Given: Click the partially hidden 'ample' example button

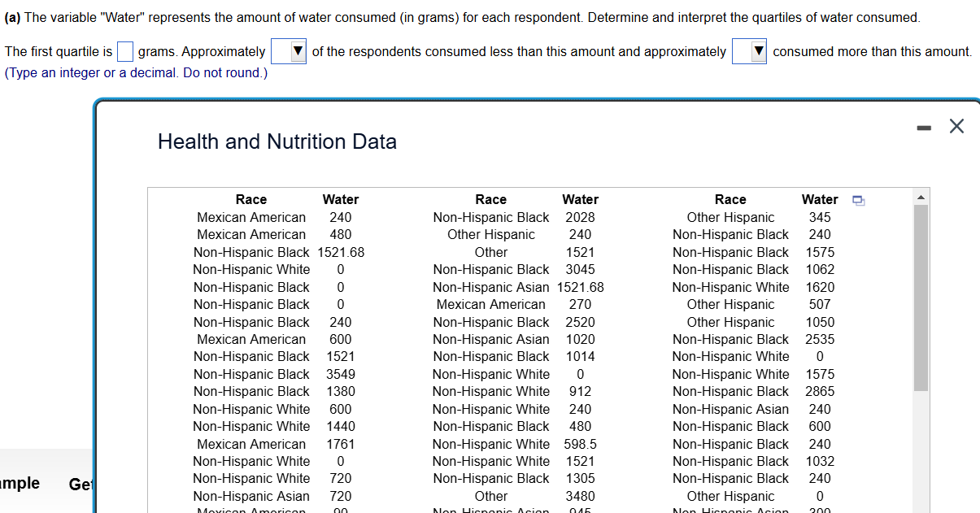Looking at the screenshot, I should tap(20, 483).
